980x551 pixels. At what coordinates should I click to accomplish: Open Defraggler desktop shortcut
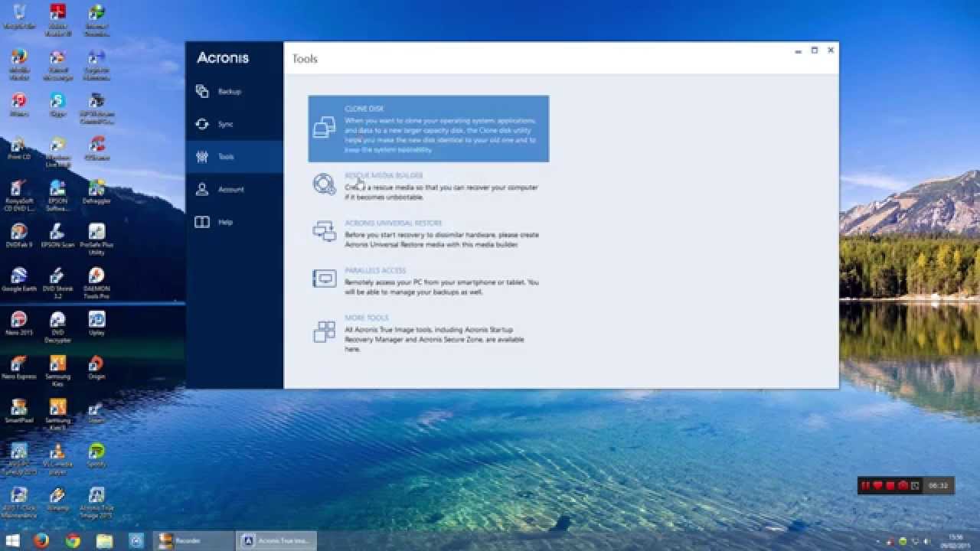[96, 192]
